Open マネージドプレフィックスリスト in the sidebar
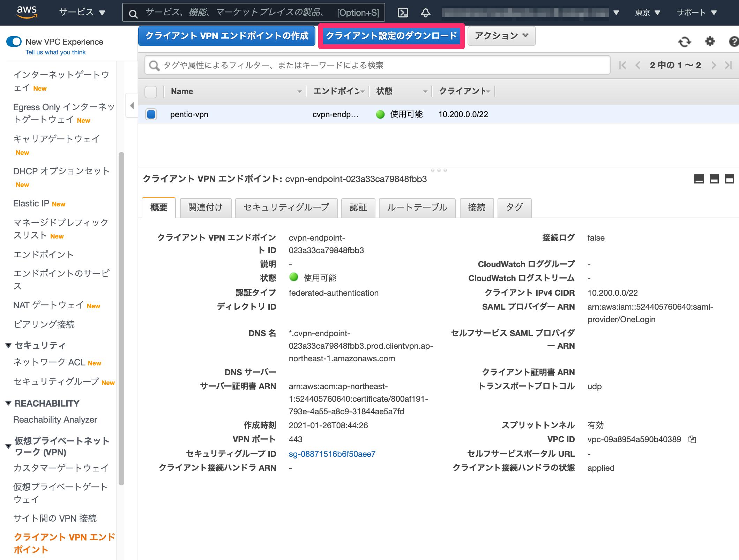Viewport: 739px width, 560px height. (61, 229)
